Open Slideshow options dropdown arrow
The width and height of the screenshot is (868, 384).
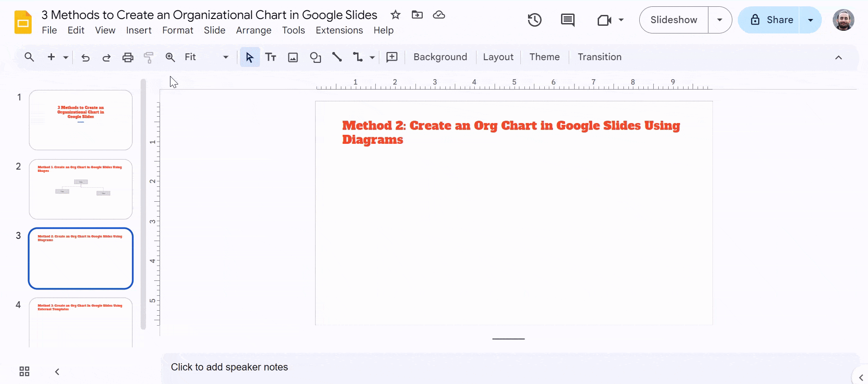pos(719,20)
